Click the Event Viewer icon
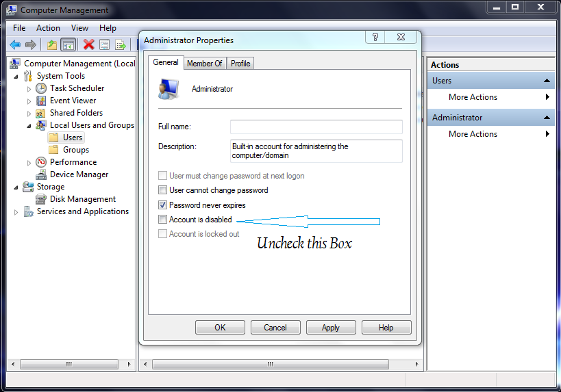561x392 pixels. pyautogui.click(x=41, y=101)
